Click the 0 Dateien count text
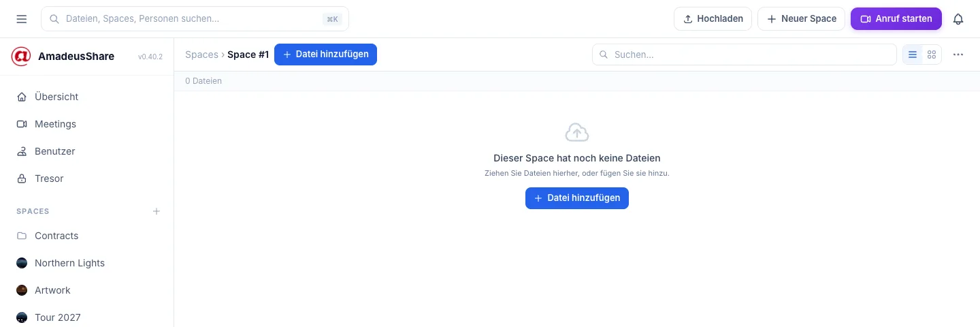The height and width of the screenshot is (327, 980). tap(203, 81)
